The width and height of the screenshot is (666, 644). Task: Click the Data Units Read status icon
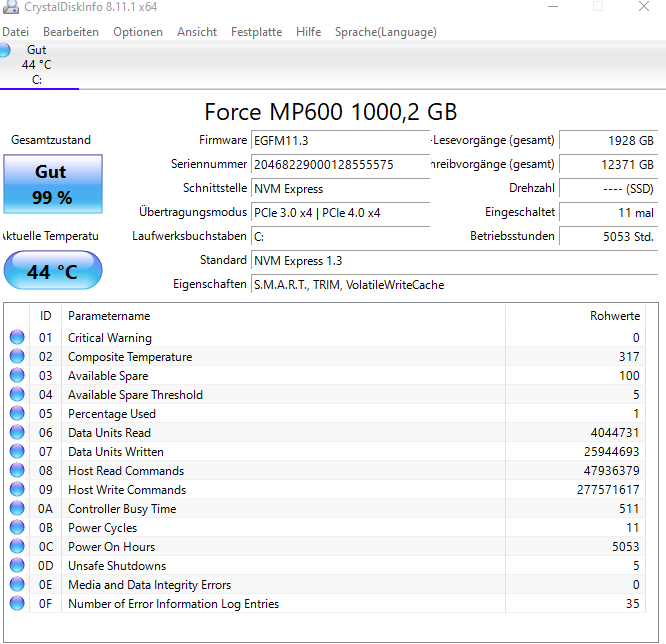click(x=17, y=432)
